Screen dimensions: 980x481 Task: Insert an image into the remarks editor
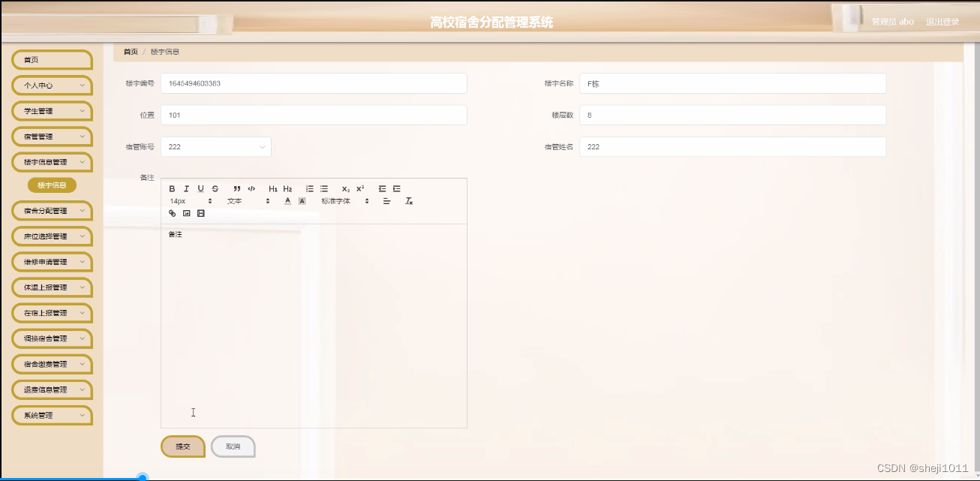[x=186, y=214]
